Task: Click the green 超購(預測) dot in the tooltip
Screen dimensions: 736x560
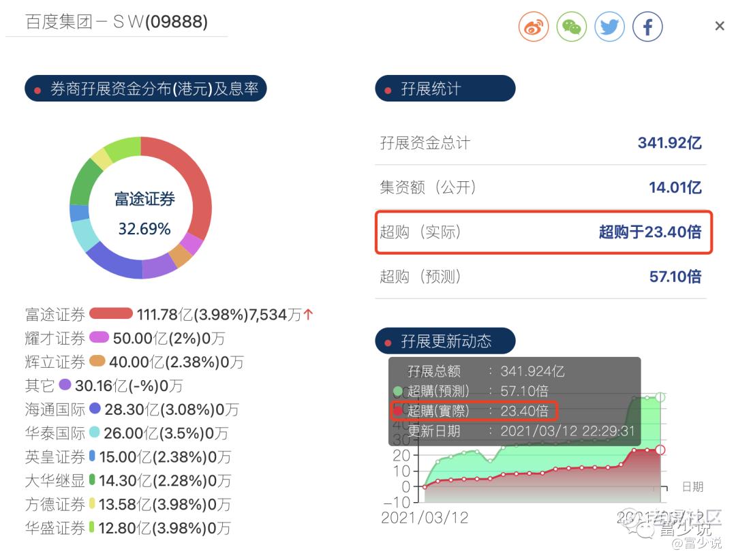Action: pyautogui.click(x=398, y=391)
